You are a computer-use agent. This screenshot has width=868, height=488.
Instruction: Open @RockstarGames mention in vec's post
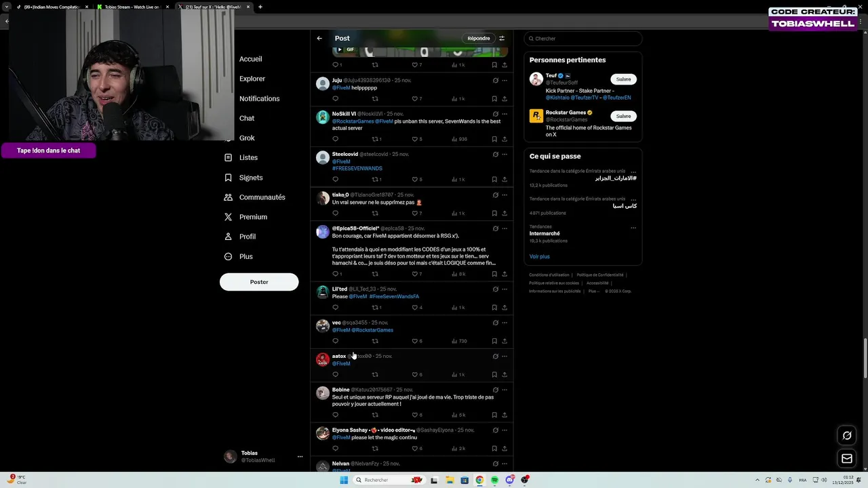(372, 330)
